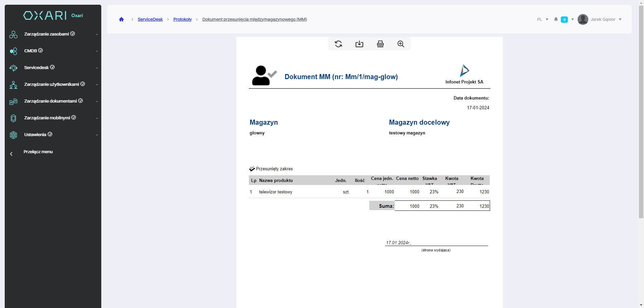Zoom in on document with magnifier
Screen dimensions: 644x308
click(401, 44)
